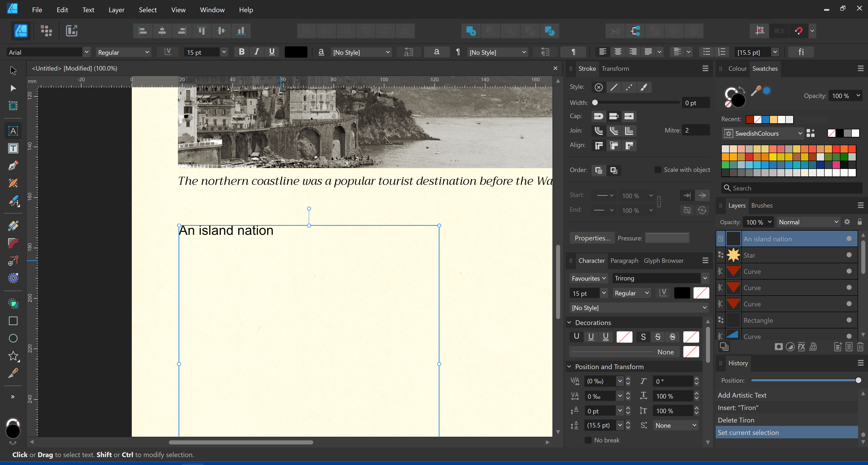Click the delete layer trash icon

tap(860, 347)
